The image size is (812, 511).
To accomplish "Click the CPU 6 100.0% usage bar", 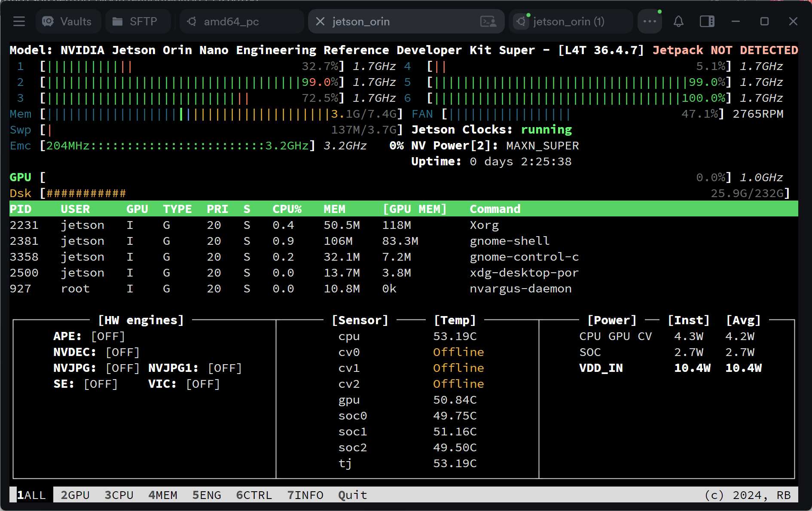I will 579,98.
